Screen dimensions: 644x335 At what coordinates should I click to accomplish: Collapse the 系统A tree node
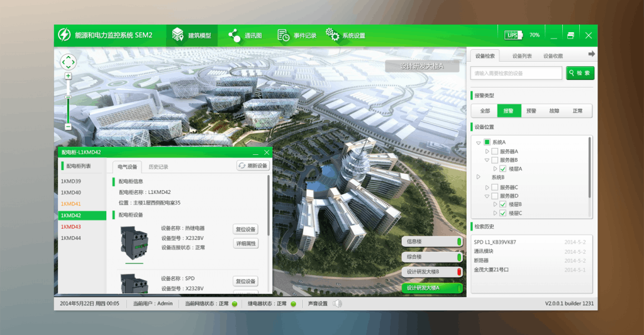tap(479, 142)
